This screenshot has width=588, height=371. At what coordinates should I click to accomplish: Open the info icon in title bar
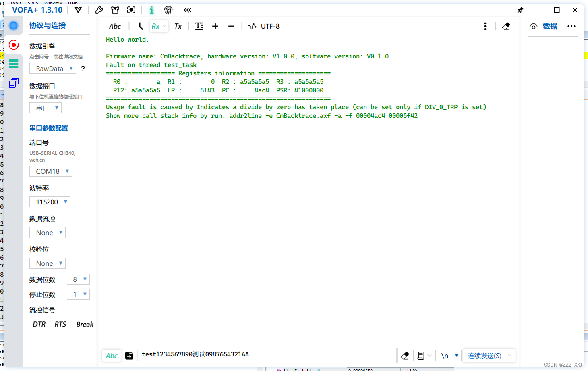152,10
